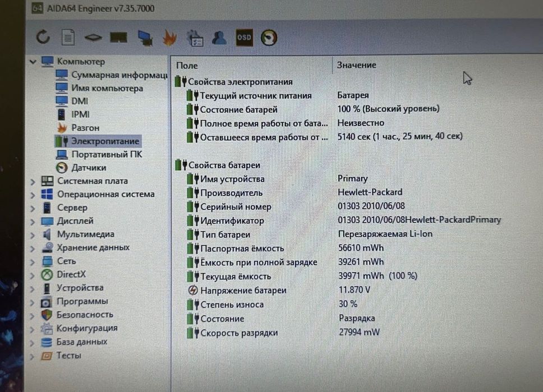The image size is (543, 392).
Task: Select Свойства батареи group header
Action: (x=218, y=165)
